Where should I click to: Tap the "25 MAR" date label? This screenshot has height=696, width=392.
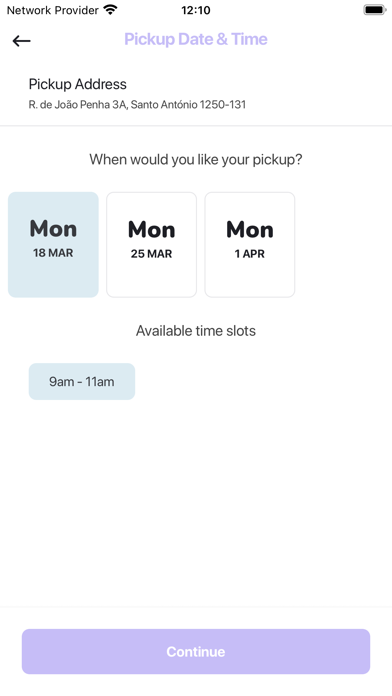[151, 254]
